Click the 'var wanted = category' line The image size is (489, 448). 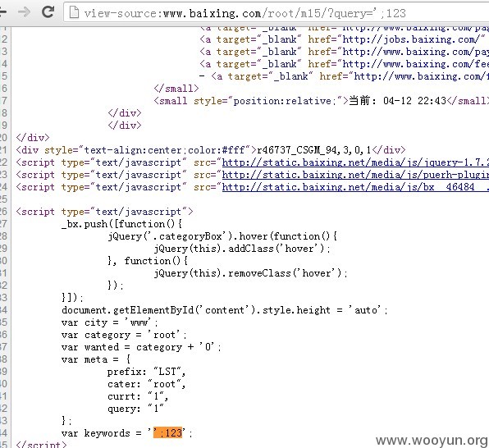[141, 347]
